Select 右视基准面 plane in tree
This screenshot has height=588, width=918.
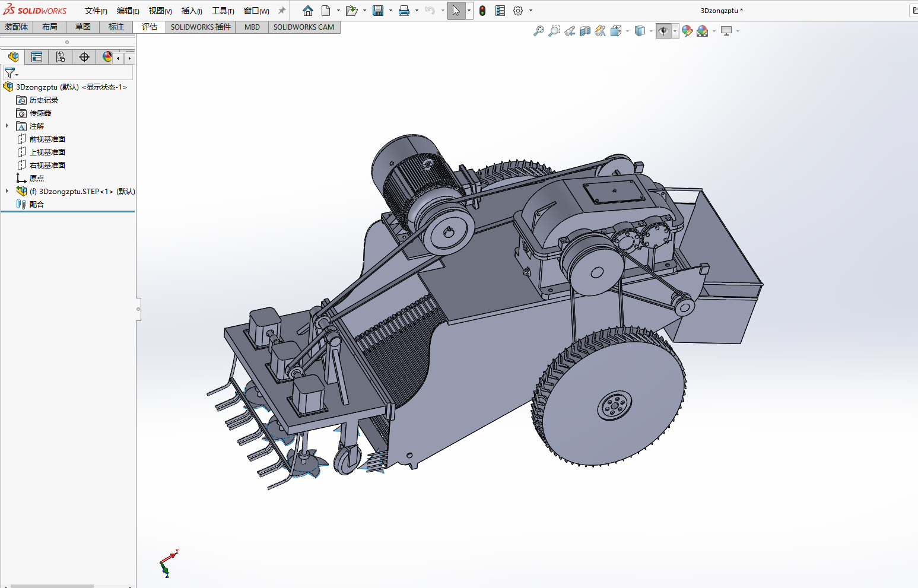(47, 165)
